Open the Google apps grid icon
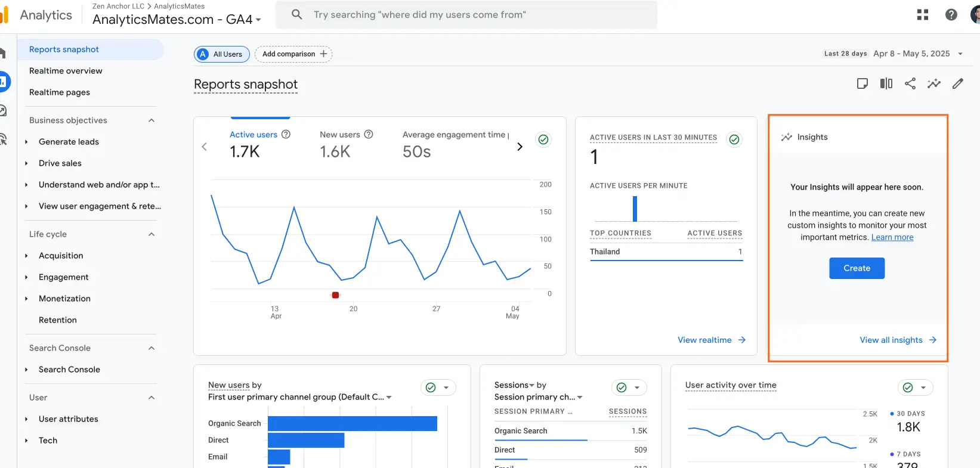 (x=923, y=15)
